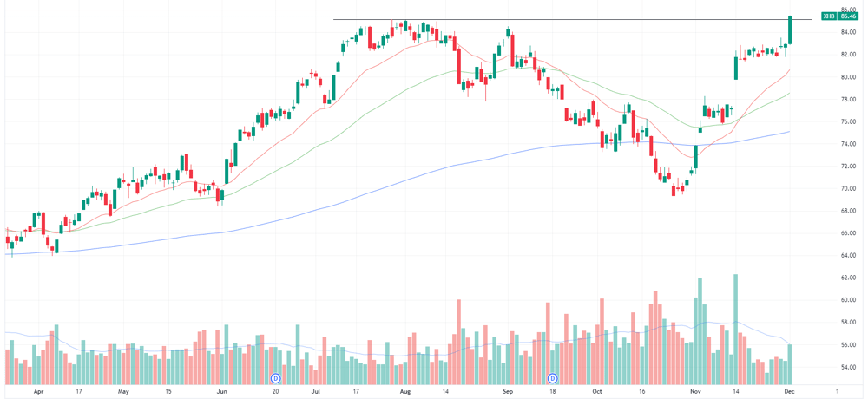Select right end of green mid-term moving average

tap(788, 94)
